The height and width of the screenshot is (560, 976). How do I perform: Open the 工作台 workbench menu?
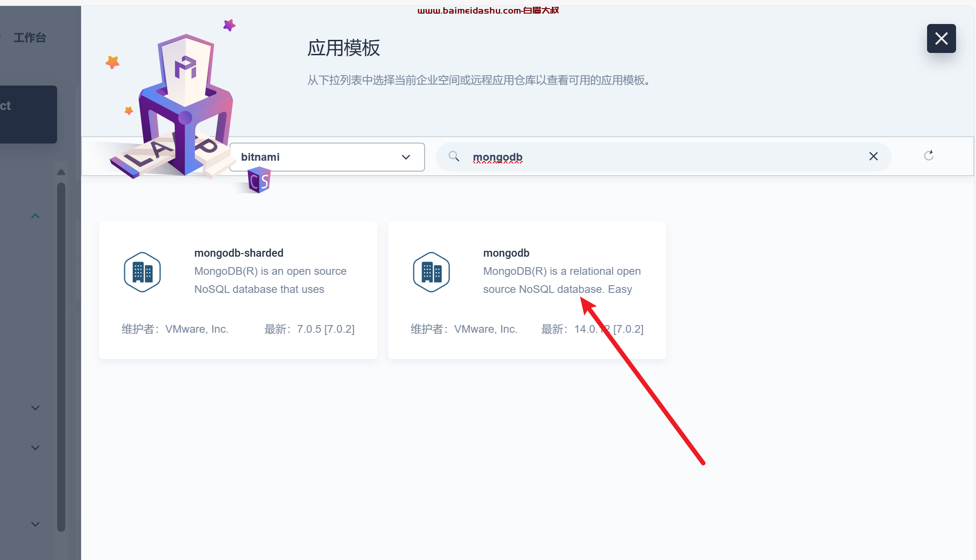[29, 38]
